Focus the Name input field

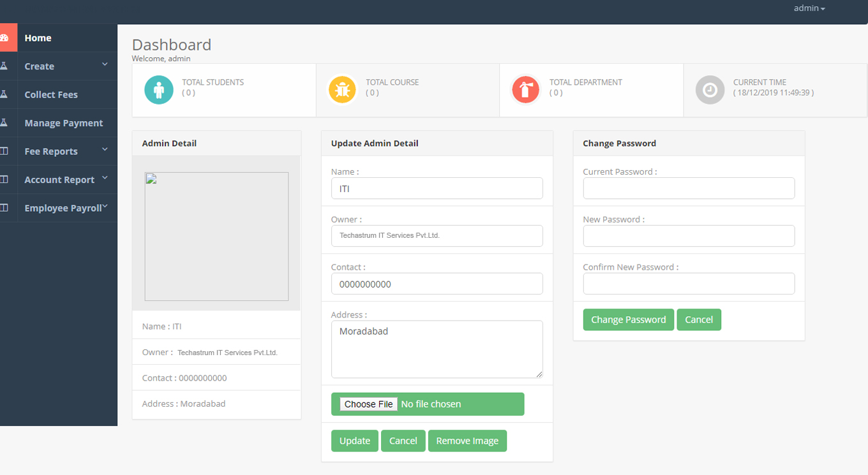click(x=437, y=189)
